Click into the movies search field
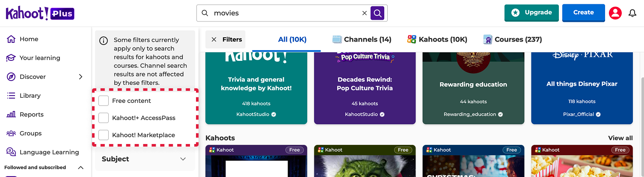644x177 pixels. [286, 13]
